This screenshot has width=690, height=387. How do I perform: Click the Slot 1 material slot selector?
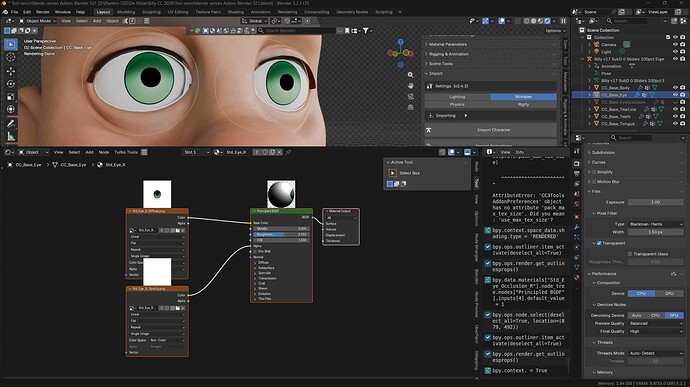[x=197, y=152]
